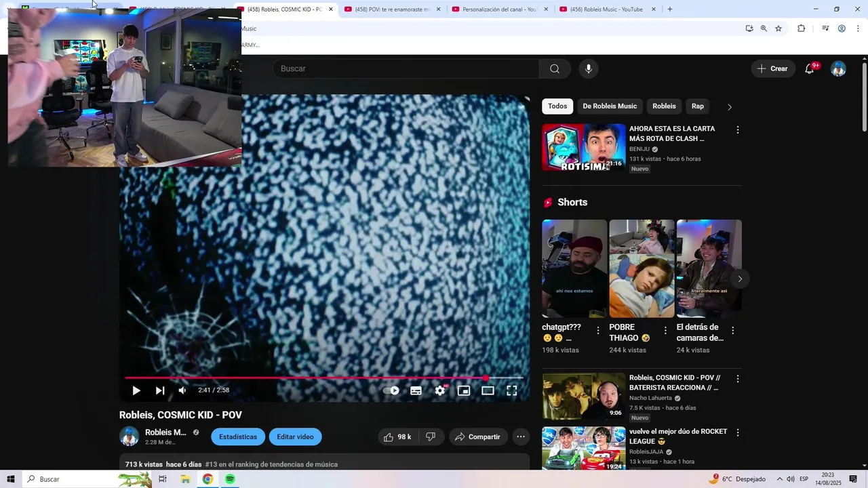This screenshot has width=868, height=488.
Task: Select the Todos filter chip
Action: (557, 106)
